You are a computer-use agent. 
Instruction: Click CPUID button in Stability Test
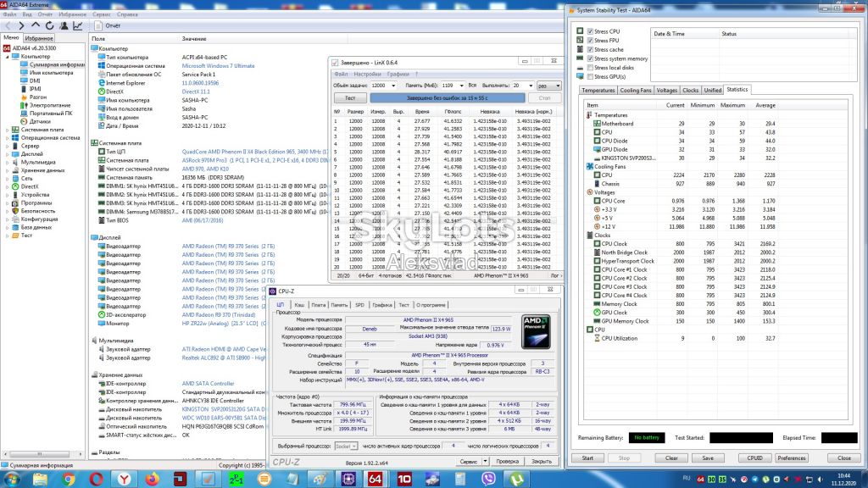pyautogui.click(x=754, y=458)
